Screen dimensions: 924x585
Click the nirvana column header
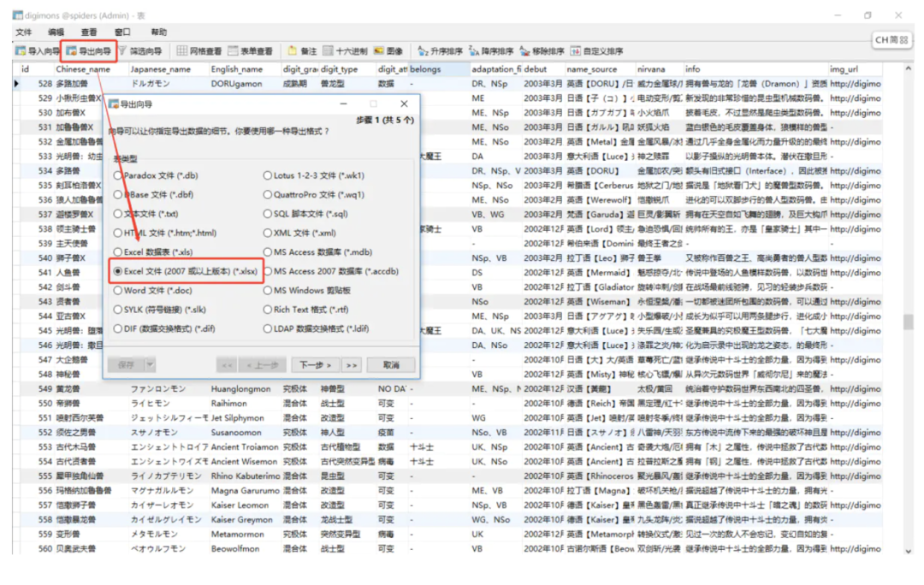[x=659, y=69]
